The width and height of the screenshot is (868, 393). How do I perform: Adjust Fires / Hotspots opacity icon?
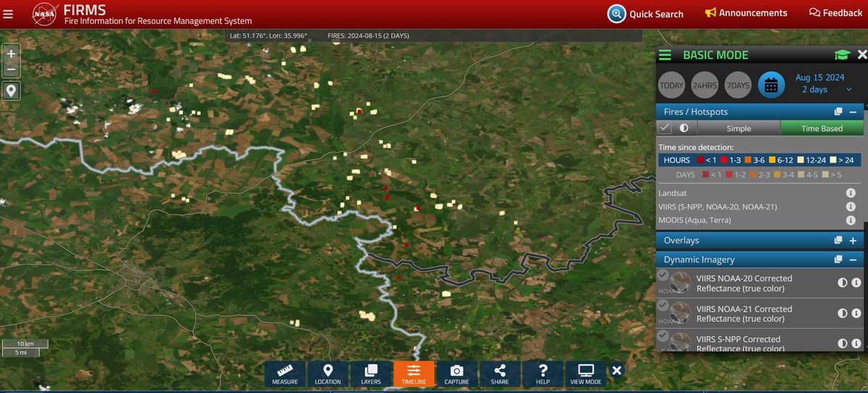tap(684, 128)
